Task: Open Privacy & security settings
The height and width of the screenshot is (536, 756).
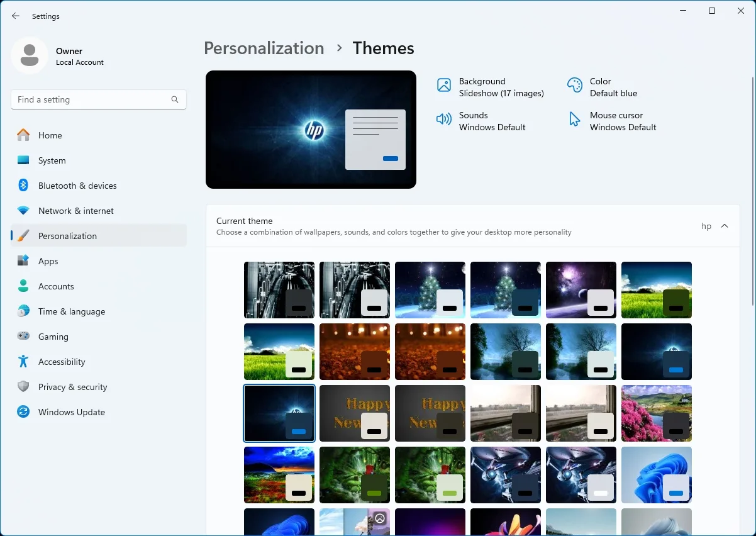Action: click(x=99, y=387)
